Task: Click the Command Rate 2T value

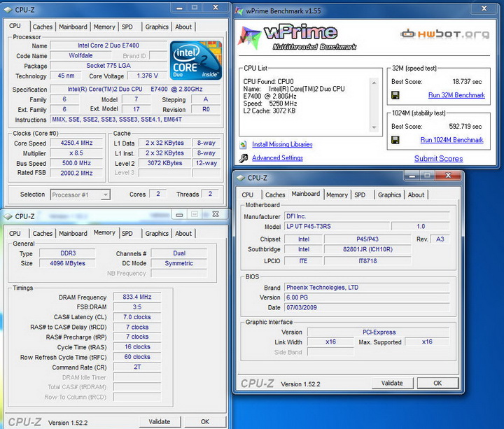Action: [137, 367]
